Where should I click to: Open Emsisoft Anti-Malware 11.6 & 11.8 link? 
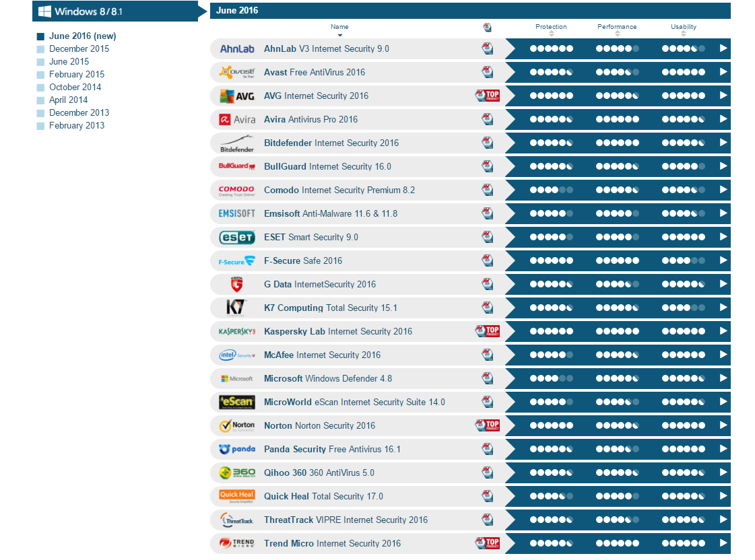pyautogui.click(x=331, y=213)
